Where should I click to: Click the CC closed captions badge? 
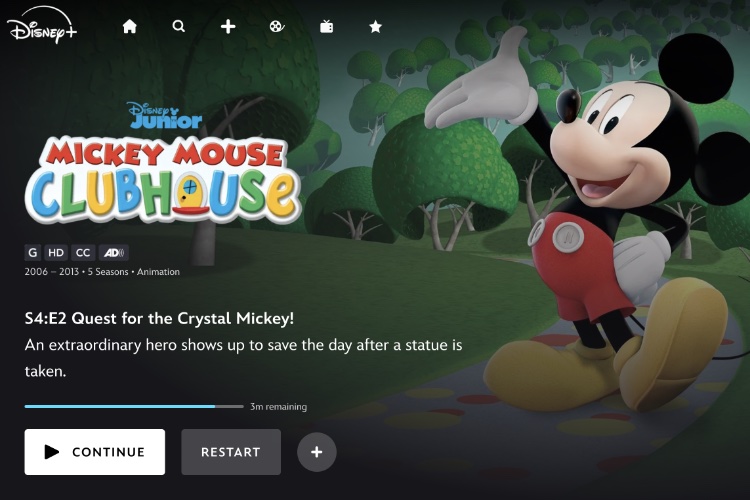(x=83, y=253)
